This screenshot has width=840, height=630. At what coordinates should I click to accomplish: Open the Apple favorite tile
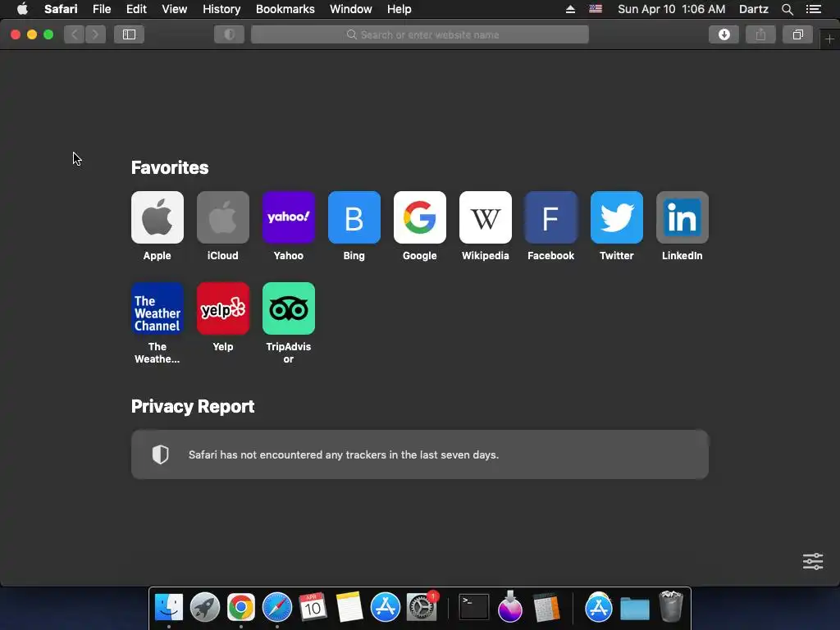157,217
